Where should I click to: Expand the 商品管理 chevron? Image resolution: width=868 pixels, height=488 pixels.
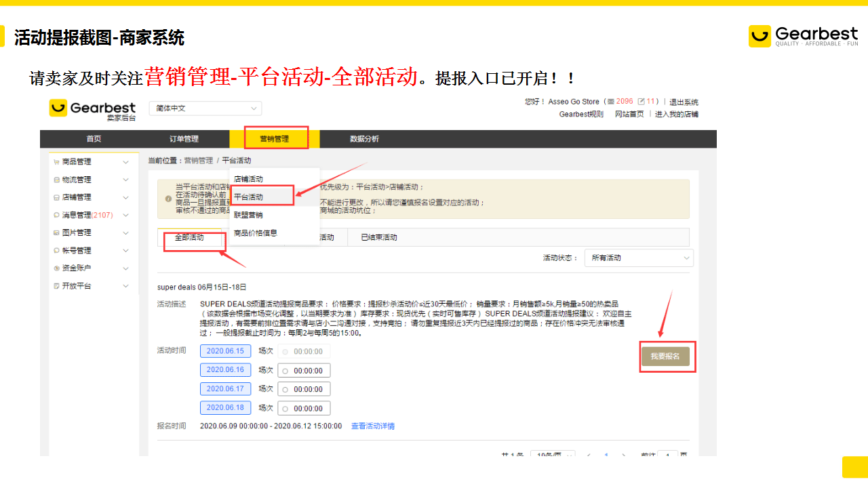125,162
